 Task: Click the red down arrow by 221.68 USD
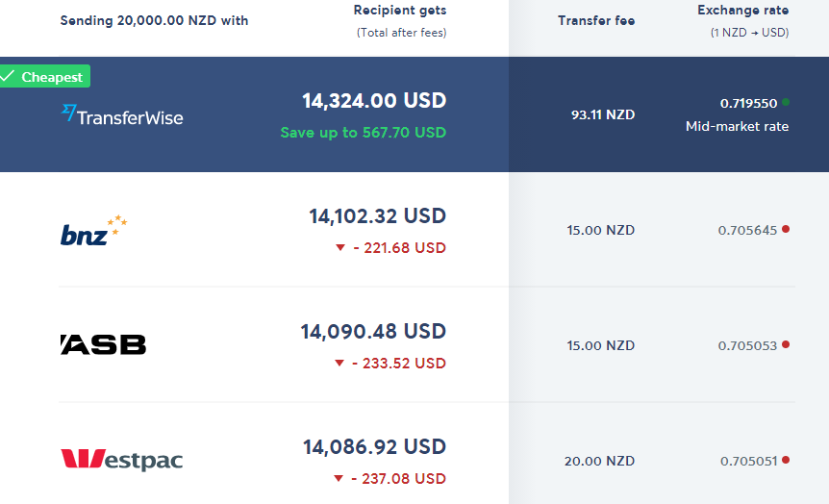pos(339,248)
